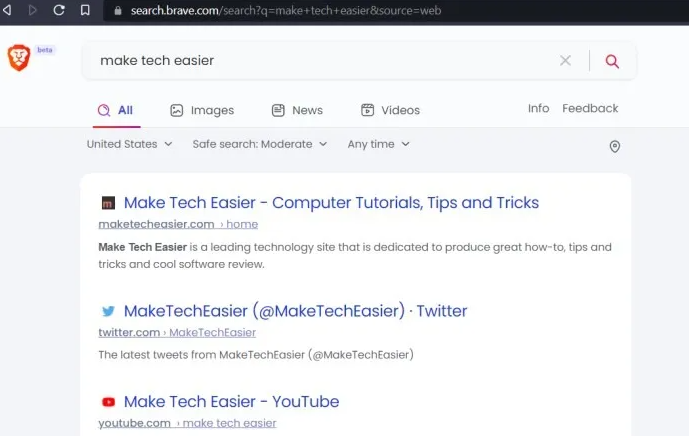Click the Make Tech Easier site favicon

point(108,203)
